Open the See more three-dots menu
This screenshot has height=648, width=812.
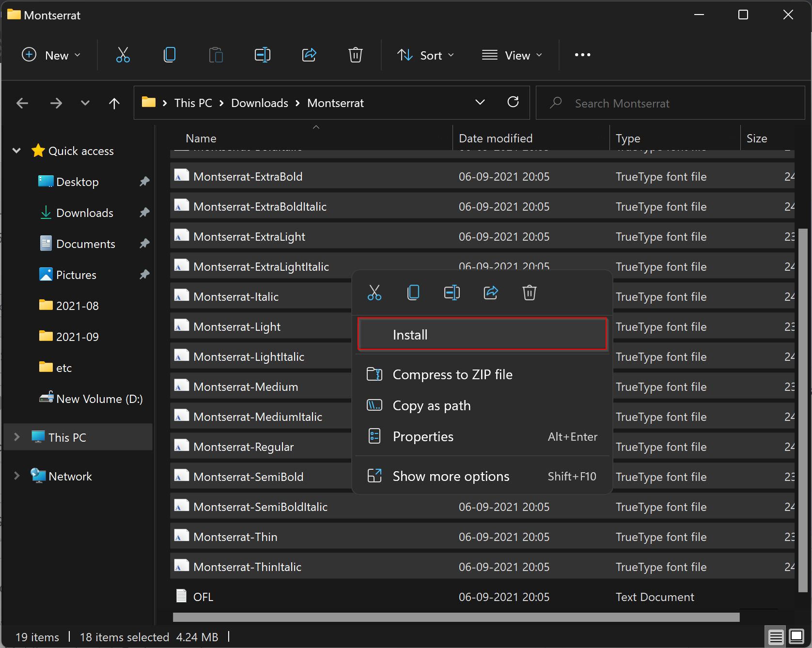coord(582,55)
